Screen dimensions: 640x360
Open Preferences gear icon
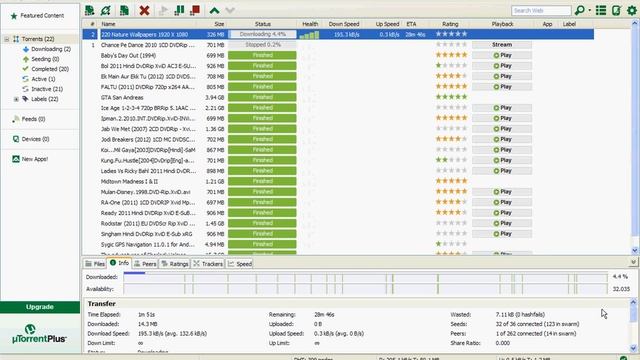(631, 10)
